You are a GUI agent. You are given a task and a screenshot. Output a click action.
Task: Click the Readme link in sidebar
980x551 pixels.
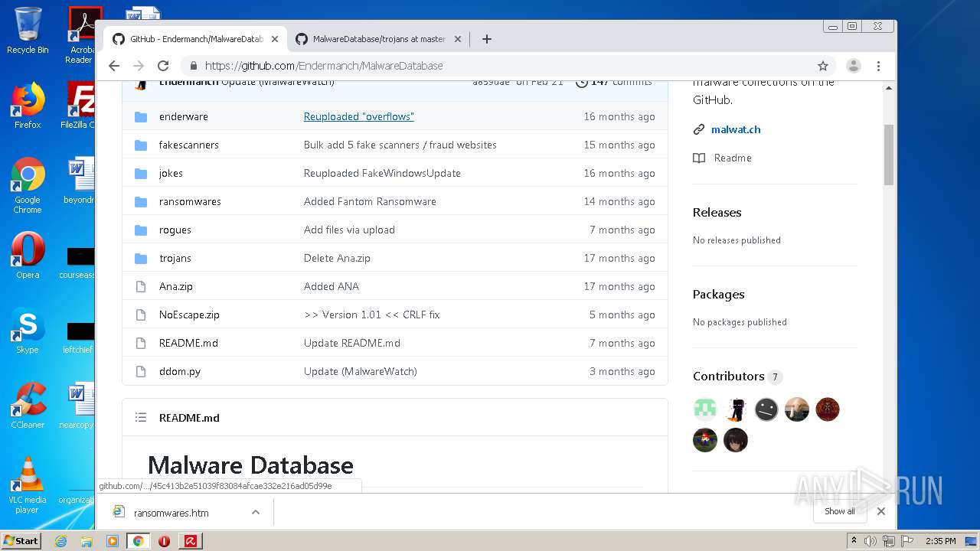click(733, 158)
